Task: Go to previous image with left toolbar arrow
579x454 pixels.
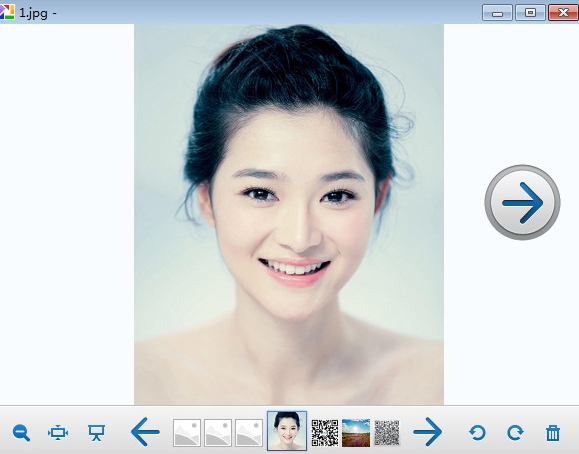Action: coord(145,432)
